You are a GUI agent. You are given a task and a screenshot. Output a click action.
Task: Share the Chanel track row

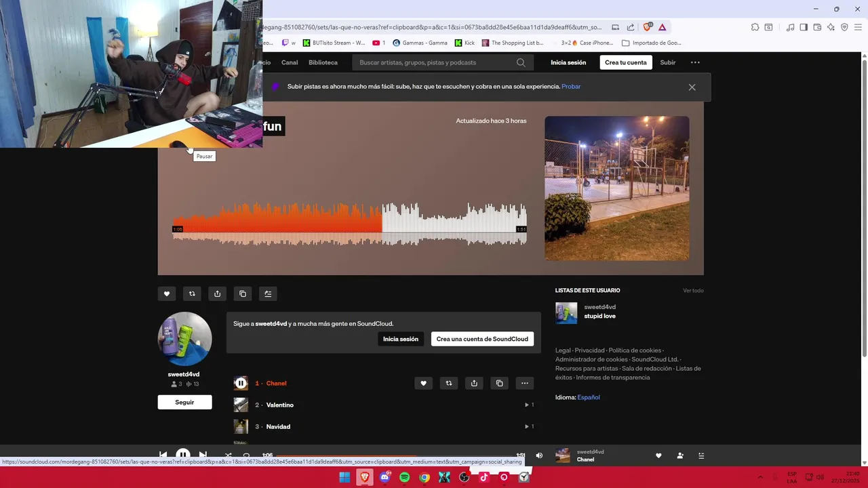[x=474, y=383]
